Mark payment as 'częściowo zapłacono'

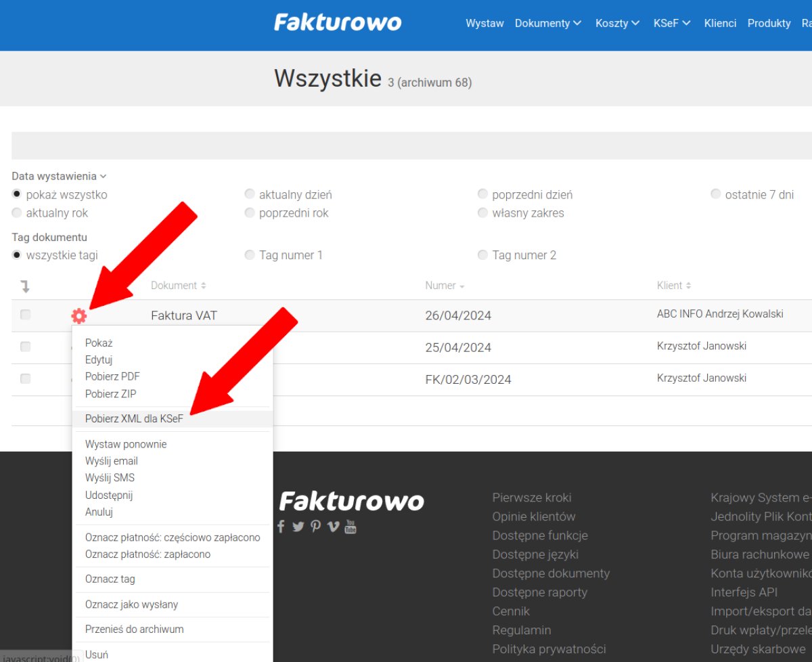[173, 537]
